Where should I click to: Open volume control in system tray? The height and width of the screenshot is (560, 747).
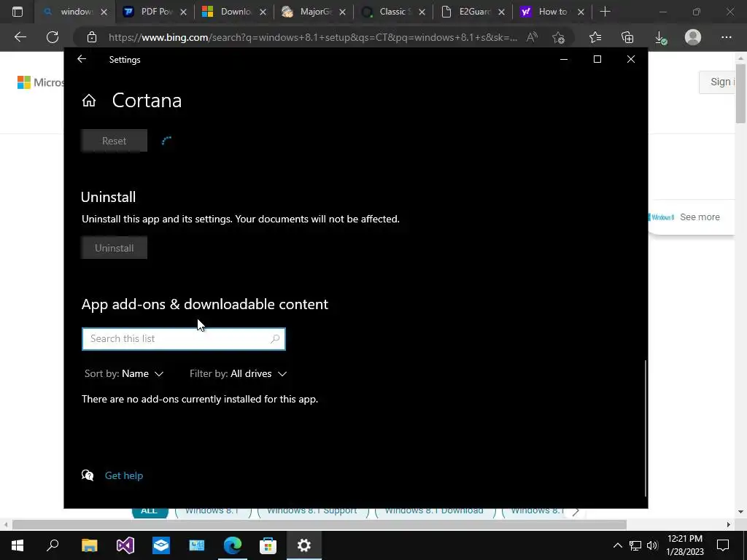click(653, 545)
